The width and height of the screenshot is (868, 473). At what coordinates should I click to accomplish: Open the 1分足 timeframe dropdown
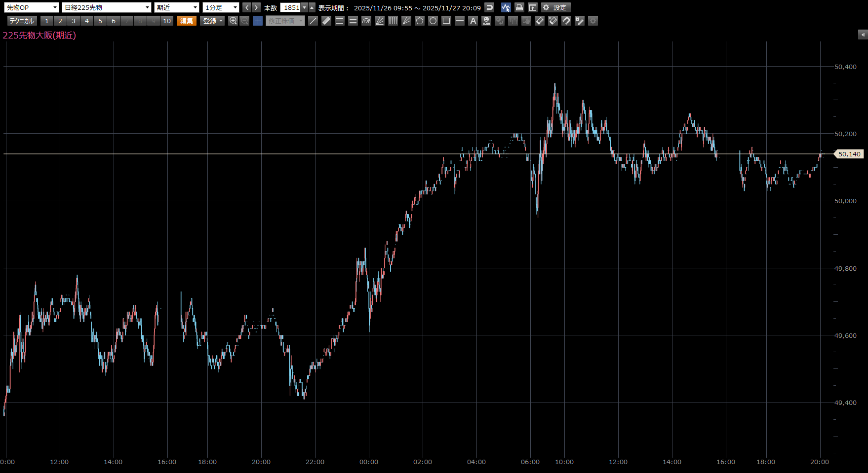(x=221, y=7)
